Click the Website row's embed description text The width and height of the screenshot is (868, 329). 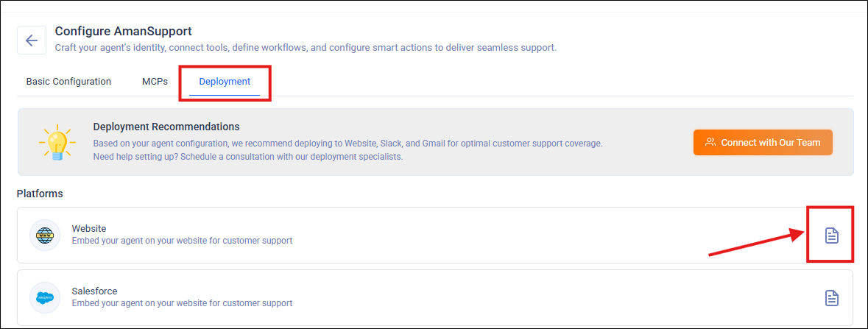click(x=182, y=241)
